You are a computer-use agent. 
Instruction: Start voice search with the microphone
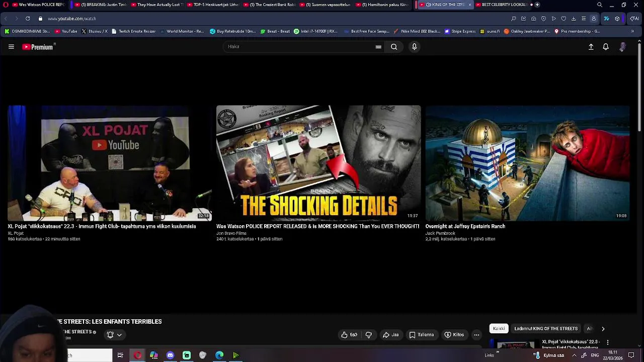(x=414, y=47)
